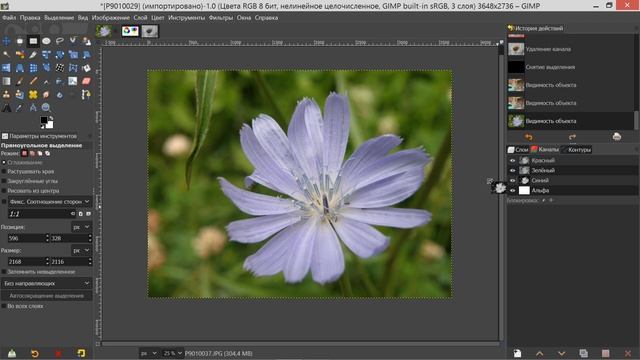Open Фикс. Соотношение сторон dropdown
The width and height of the screenshot is (640, 360).
[50, 202]
